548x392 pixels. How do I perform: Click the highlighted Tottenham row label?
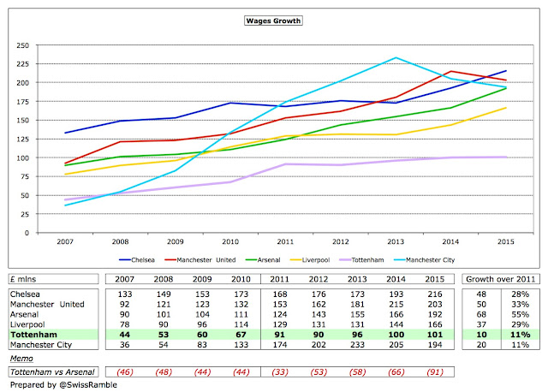(34, 335)
